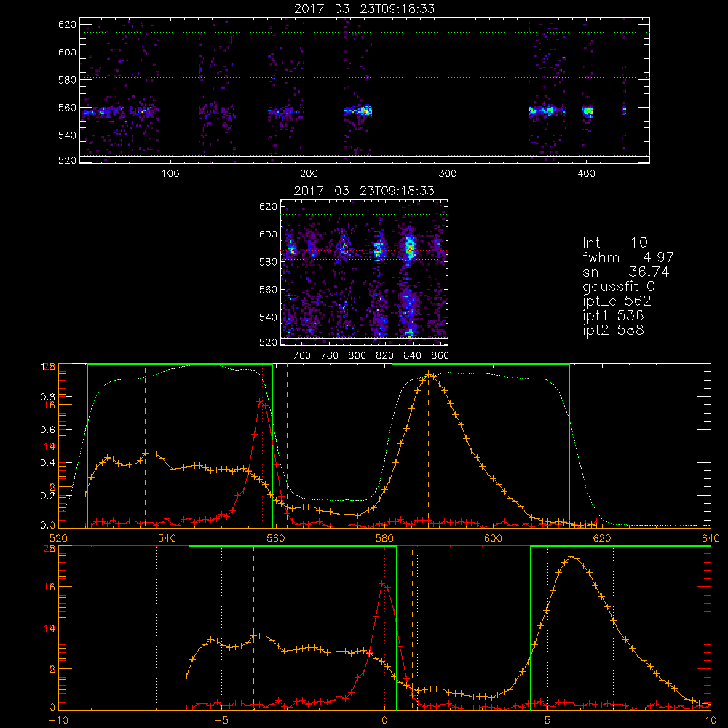Click the white '0.2' y-axis label
The image size is (728, 728).
point(48,496)
